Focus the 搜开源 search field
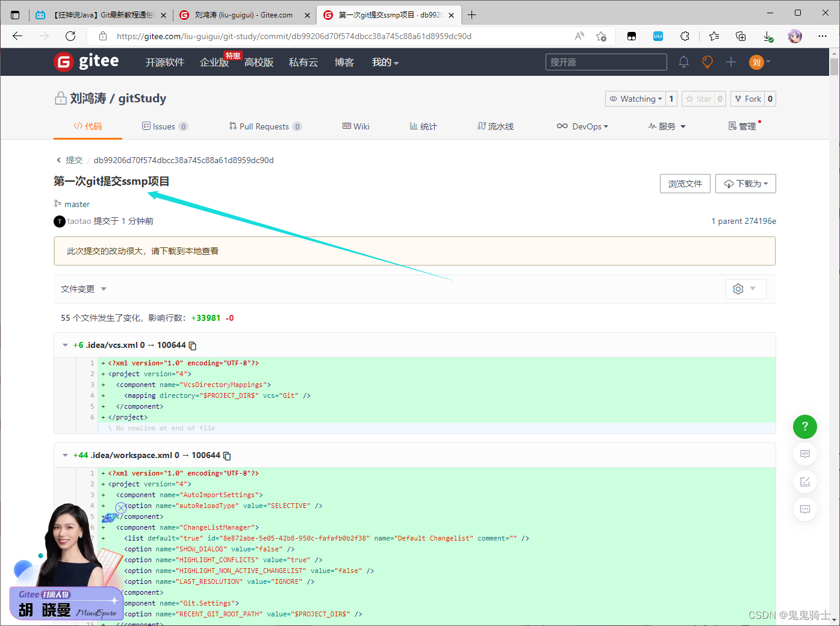840x626 pixels. pos(606,62)
